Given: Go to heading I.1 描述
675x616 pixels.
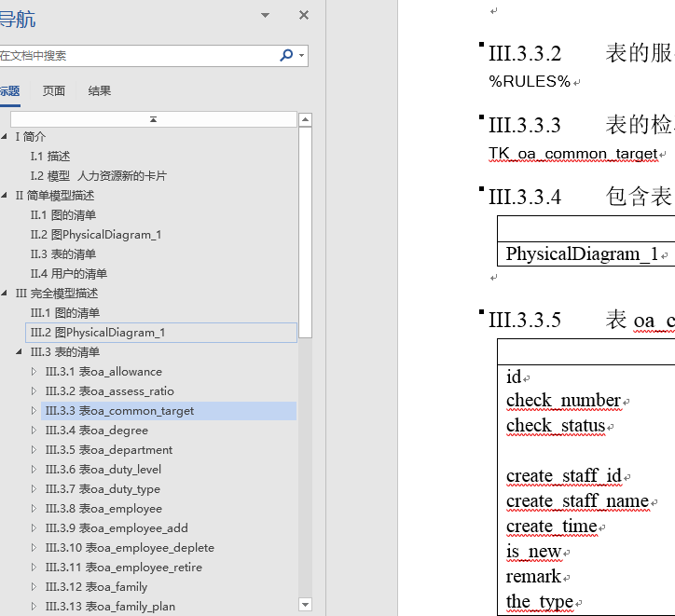Looking at the screenshot, I should click(x=50, y=157).
